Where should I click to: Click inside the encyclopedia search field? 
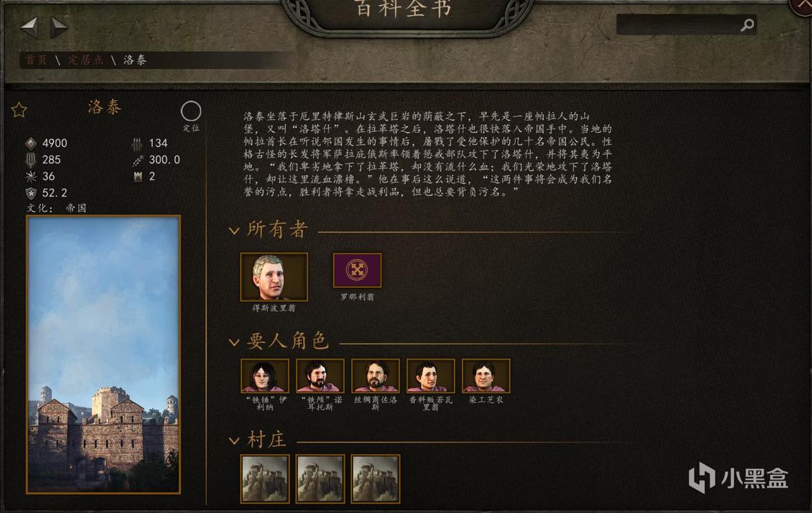[x=679, y=25]
